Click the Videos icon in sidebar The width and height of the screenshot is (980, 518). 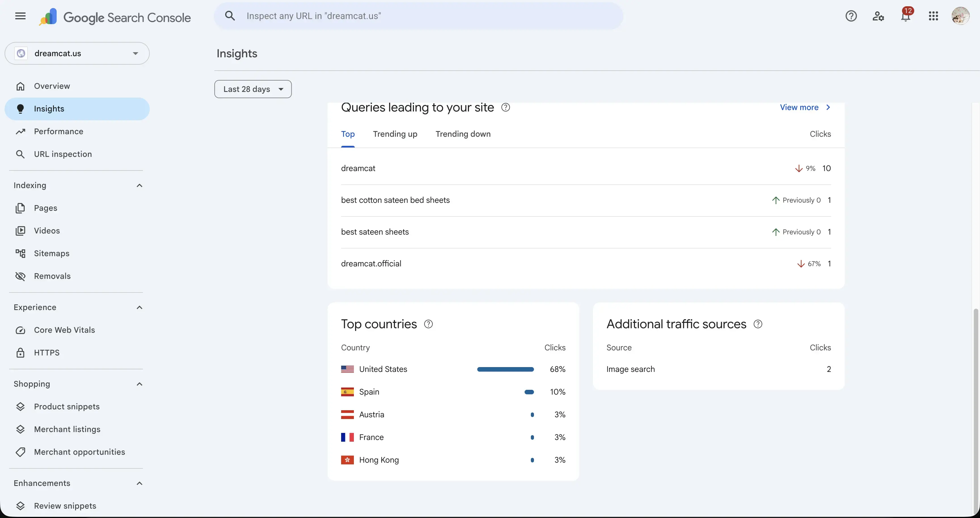point(20,231)
